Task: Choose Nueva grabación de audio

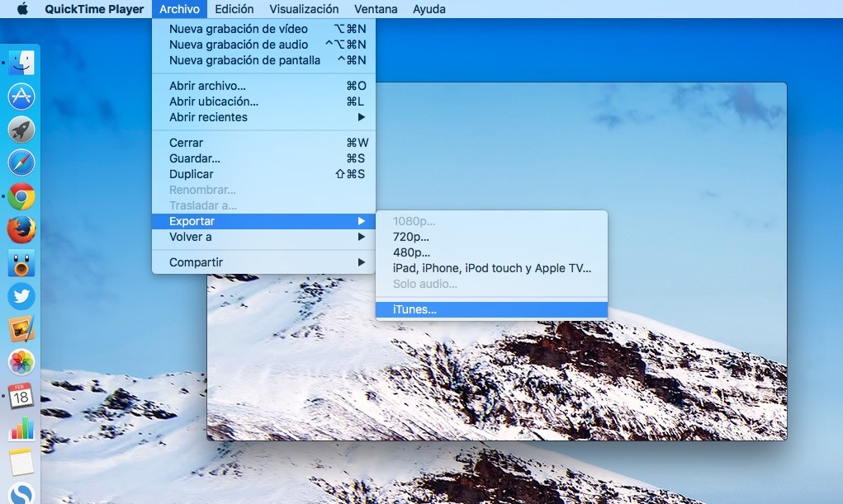Action: pos(263,45)
